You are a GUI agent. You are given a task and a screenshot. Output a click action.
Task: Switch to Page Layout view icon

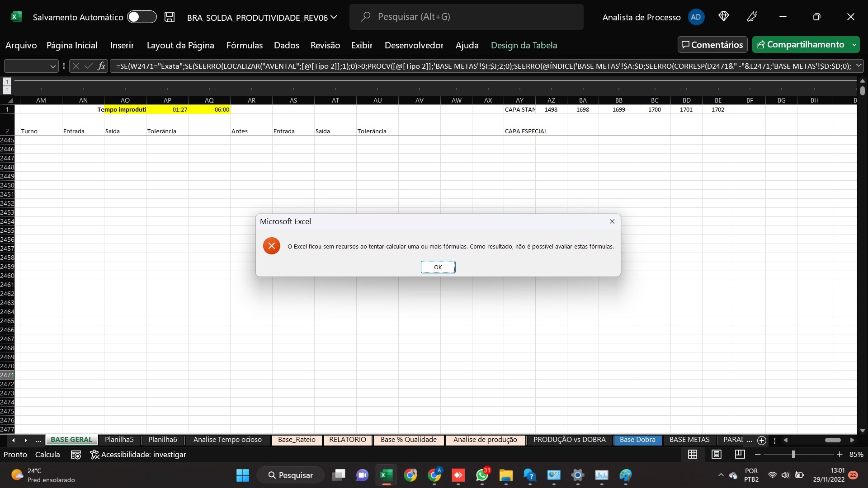716,454
